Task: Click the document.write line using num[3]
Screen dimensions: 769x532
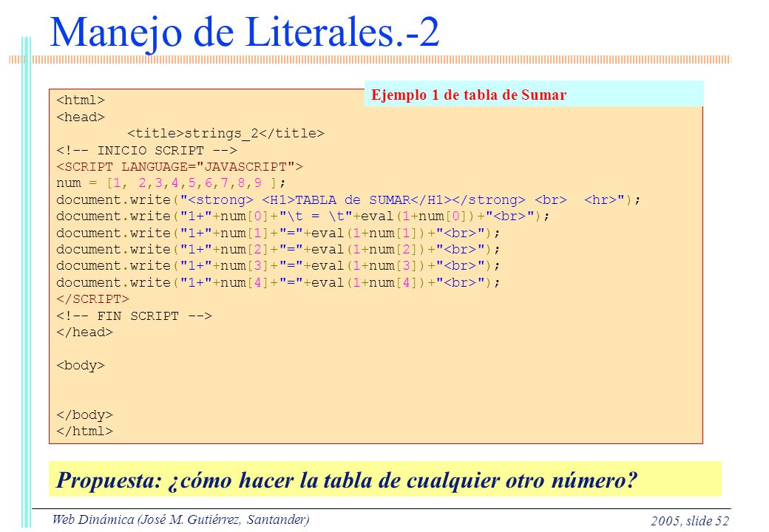Action: (x=278, y=266)
